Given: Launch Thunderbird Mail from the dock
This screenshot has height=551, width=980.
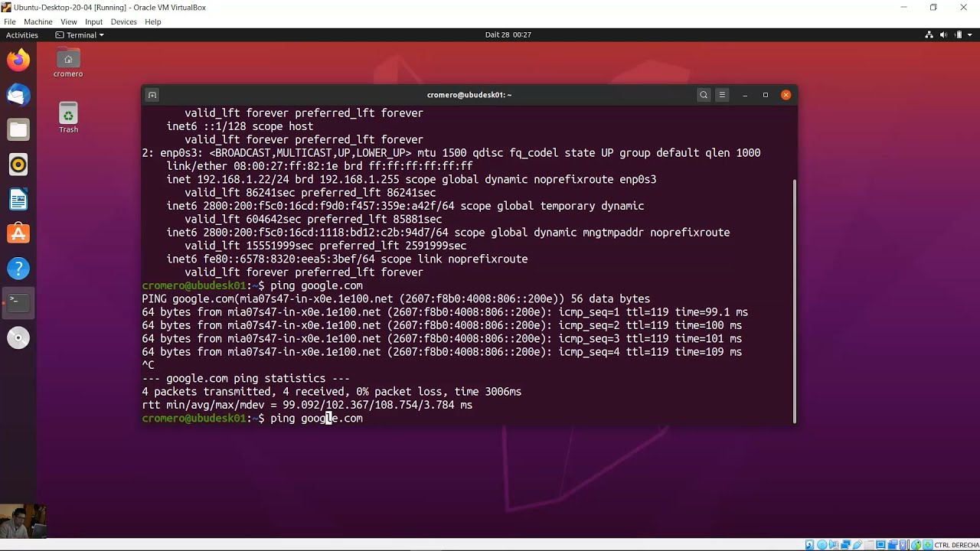Looking at the screenshot, I should (x=18, y=95).
